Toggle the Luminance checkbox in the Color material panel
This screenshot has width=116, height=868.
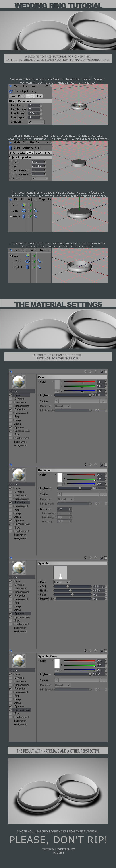click(x=10, y=402)
